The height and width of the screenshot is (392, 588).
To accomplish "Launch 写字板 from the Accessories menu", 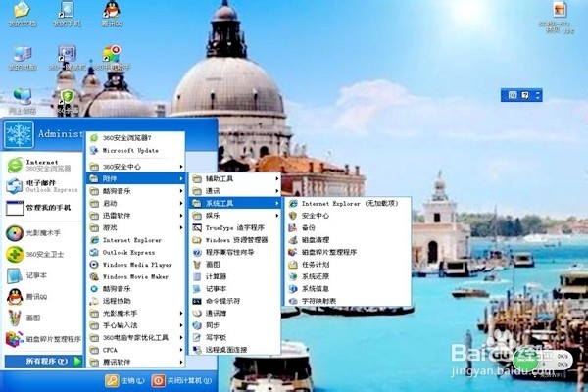I will tap(235, 337).
